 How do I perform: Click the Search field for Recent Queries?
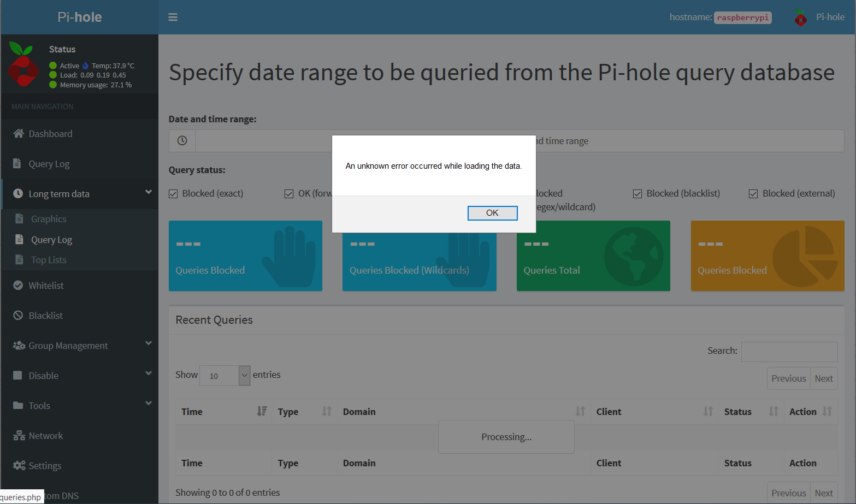coord(789,351)
